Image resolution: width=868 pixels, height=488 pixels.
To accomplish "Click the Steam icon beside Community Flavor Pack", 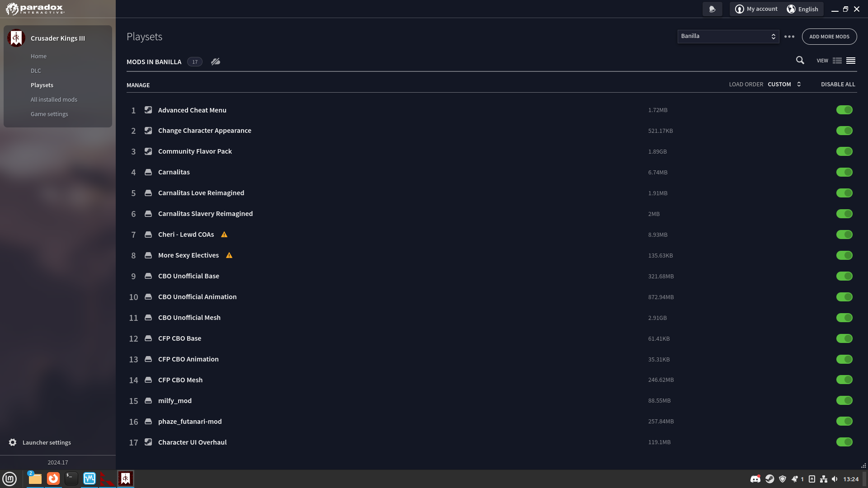I will pos(148,151).
